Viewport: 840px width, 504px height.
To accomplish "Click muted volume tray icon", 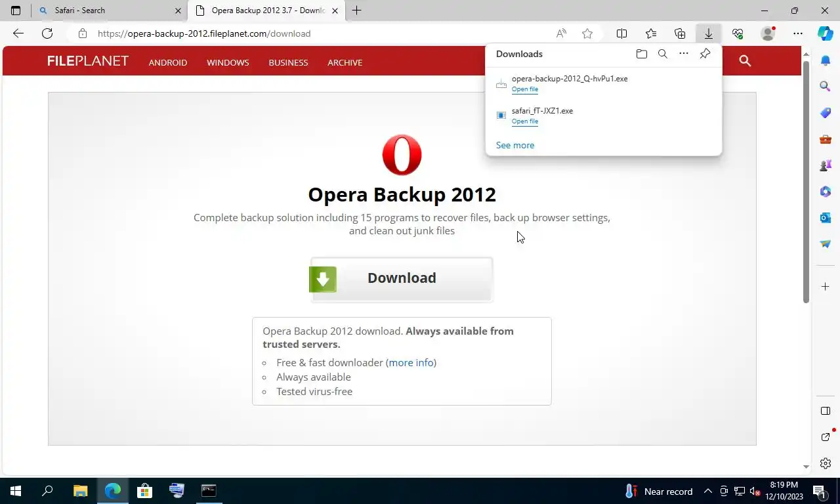I will point(755,491).
